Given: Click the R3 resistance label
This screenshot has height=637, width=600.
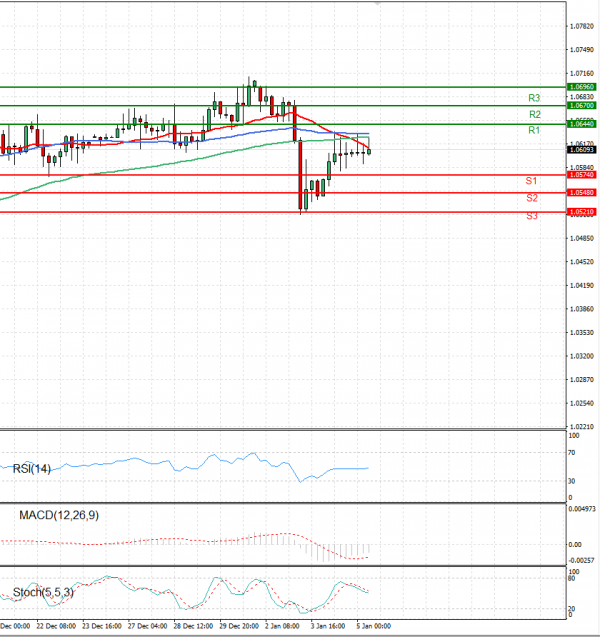Looking at the screenshot, I should 534,98.
